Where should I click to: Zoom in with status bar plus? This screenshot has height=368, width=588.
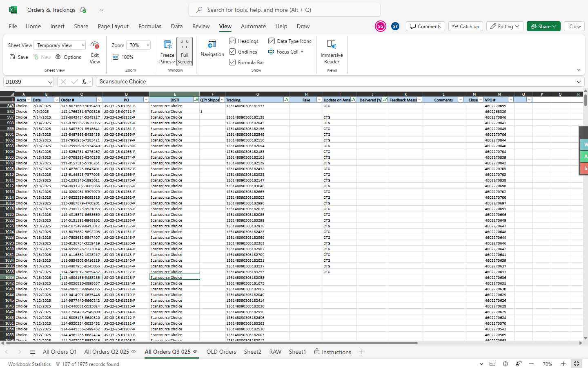click(x=563, y=364)
